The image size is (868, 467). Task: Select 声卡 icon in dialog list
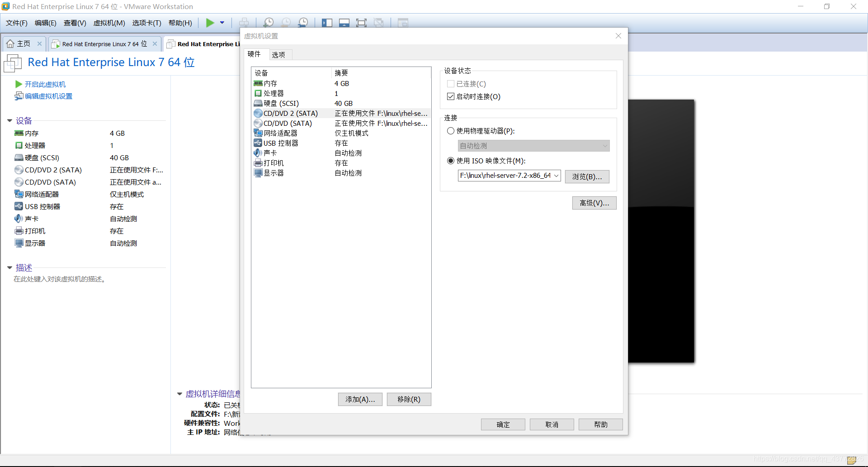point(258,153)
